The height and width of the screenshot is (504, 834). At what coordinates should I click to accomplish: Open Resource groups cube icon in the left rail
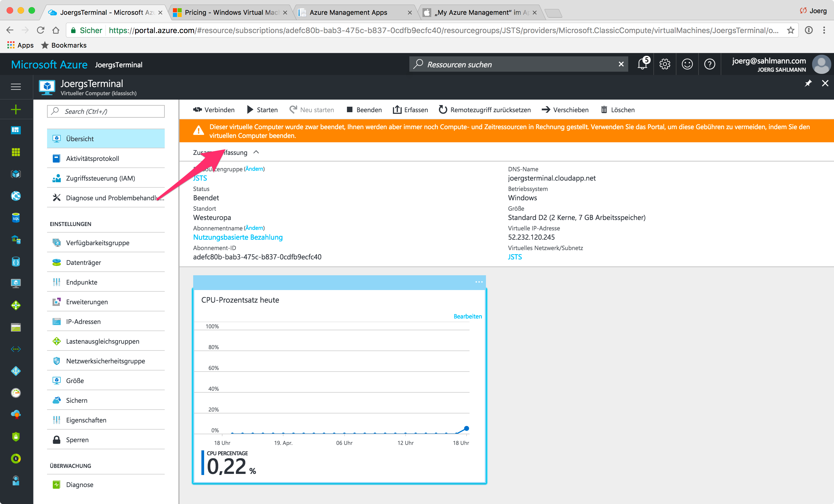click(16, 174)
